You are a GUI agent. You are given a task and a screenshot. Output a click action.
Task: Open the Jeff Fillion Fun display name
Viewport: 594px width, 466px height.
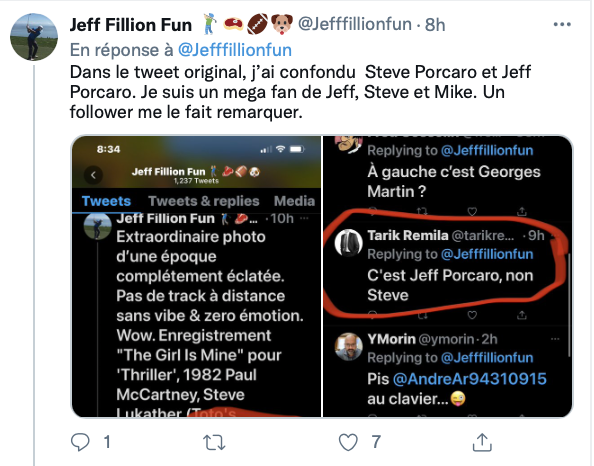131,25
